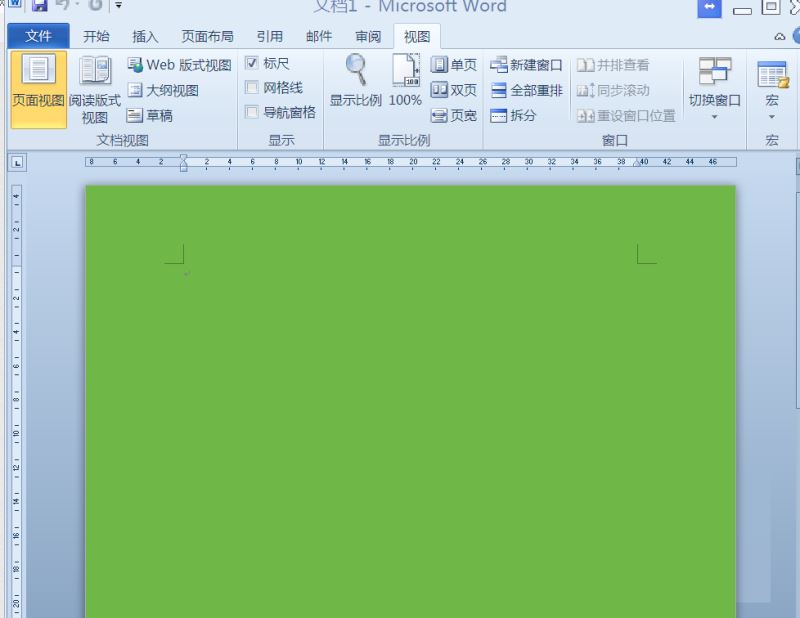Open the quick access toolbar customize dropdown
Viewport: 800px width, 618px height.
pyautogui.click(x=118, y=6)
